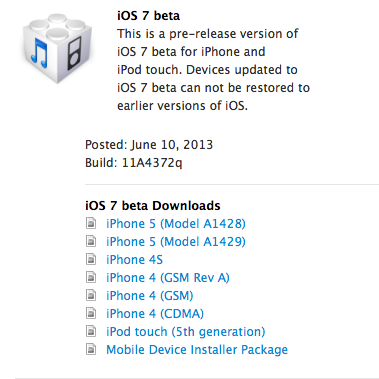Click the iOS 7 beta Lego block icon

point(57,48)
